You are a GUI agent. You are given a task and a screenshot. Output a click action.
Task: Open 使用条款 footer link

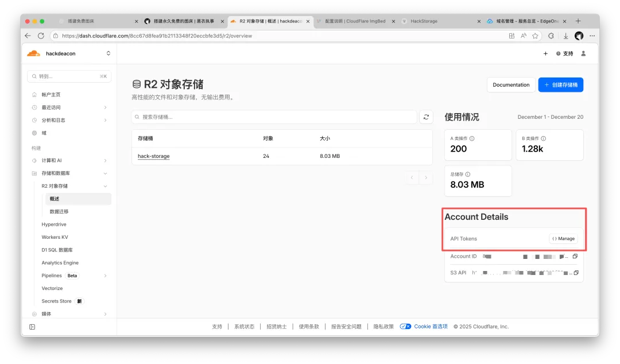tap(309, 327)
